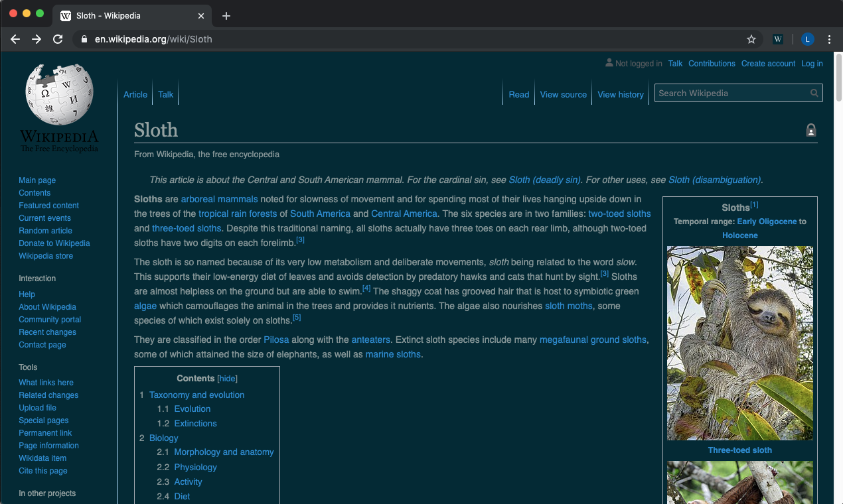Click the Create account link
843x504 pixels.
(x=768, y=63)
